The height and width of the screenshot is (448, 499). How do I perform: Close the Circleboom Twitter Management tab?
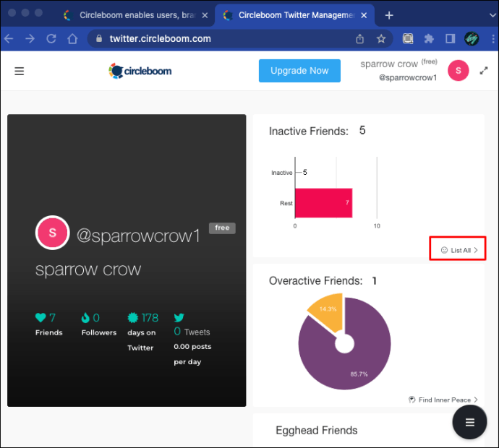(x=364, y=15)
